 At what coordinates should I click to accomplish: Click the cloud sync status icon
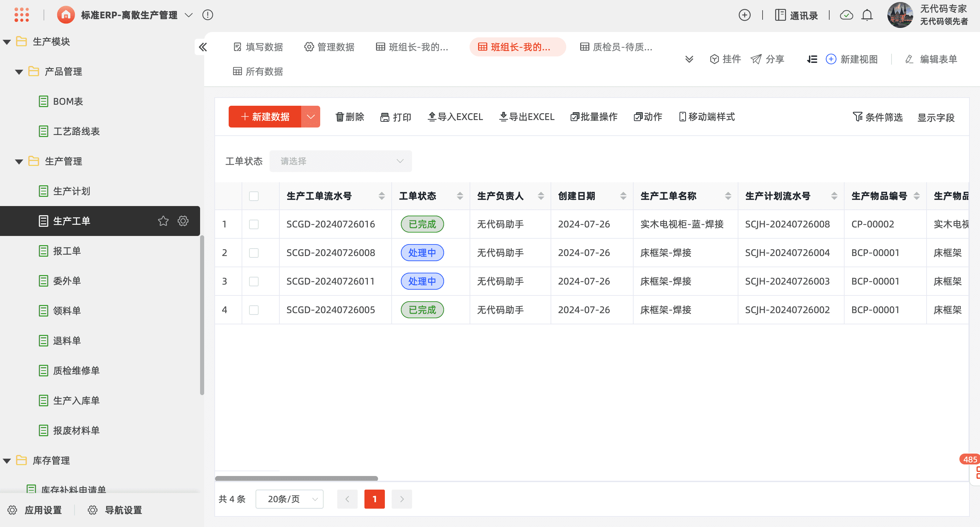point(846,15)
